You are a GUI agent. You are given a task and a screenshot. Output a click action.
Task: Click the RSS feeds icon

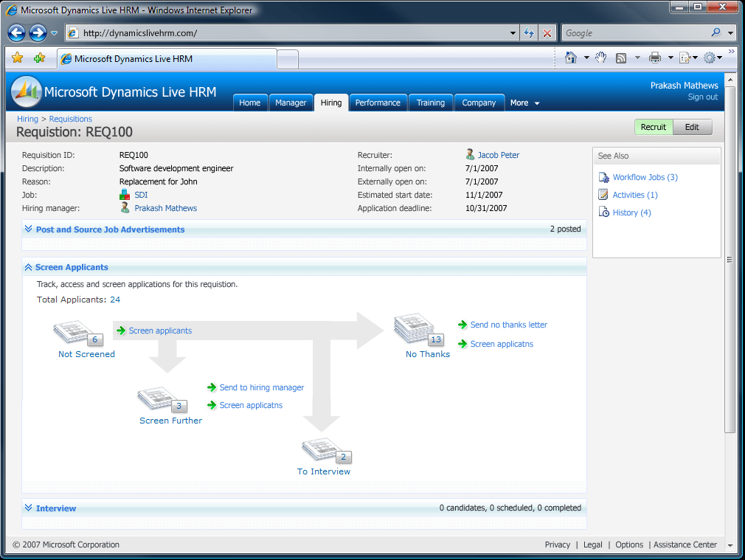pos(621,58)
